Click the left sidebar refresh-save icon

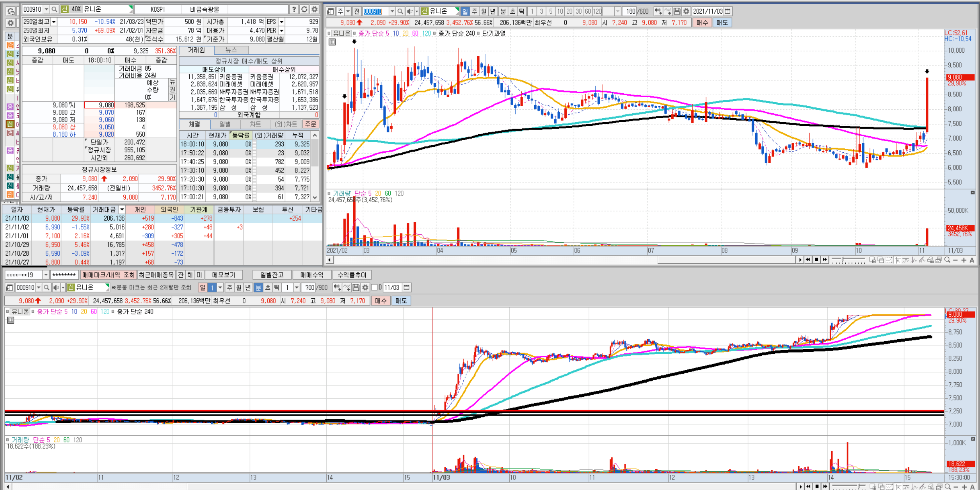11,11
